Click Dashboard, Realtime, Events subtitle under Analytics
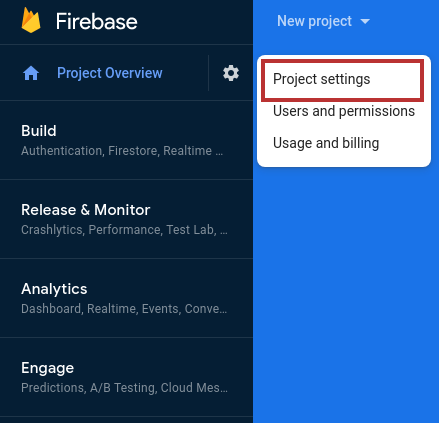 pyautogui.click(x=124, y=309)
